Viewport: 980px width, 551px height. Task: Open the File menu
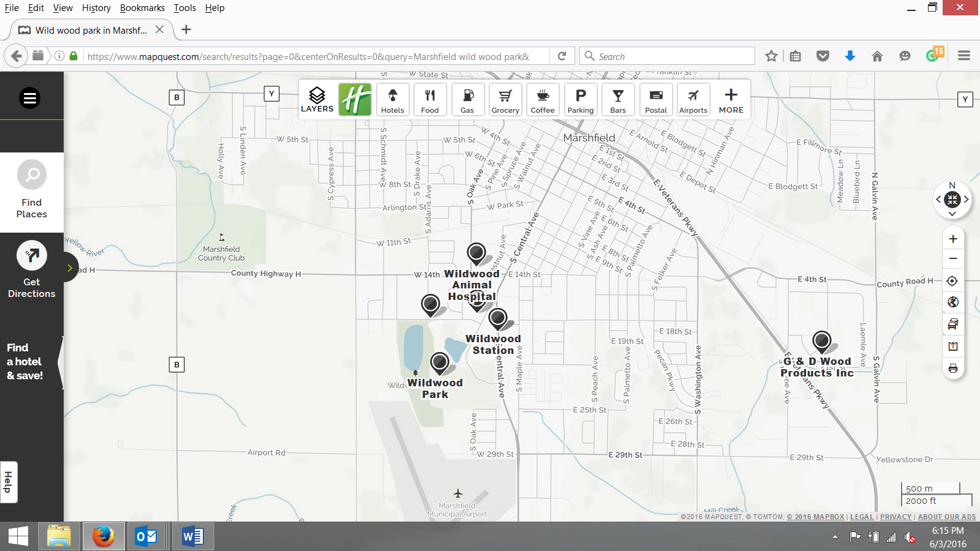[x=12, y=8]
